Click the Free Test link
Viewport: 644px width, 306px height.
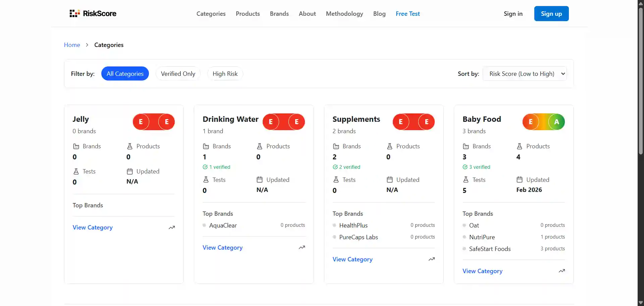pyautogui.click(x=408, y=14)
